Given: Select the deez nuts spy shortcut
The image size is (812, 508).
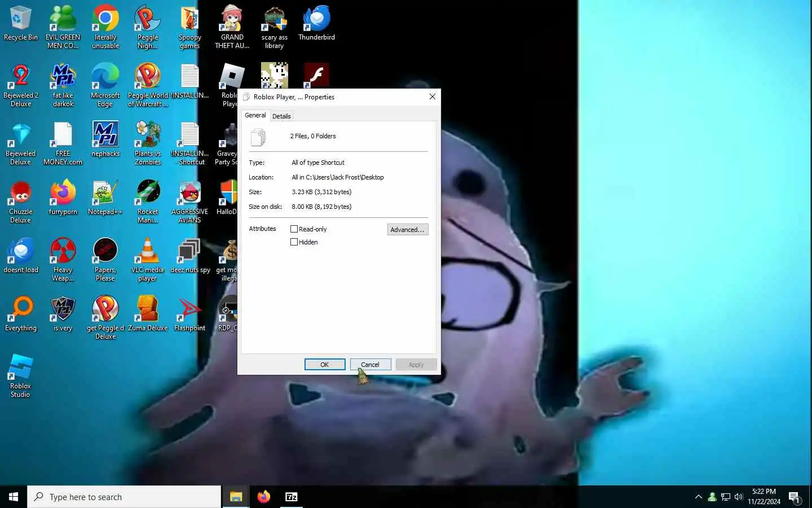Looking at the screenshot, I should (x=190, y=256).
